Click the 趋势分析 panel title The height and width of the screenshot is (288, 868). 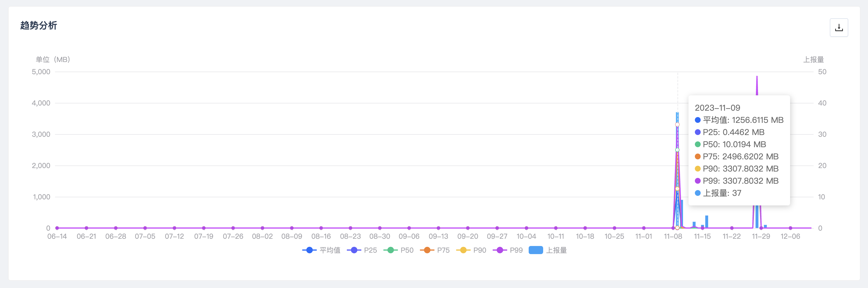click(x=39, y=25)
